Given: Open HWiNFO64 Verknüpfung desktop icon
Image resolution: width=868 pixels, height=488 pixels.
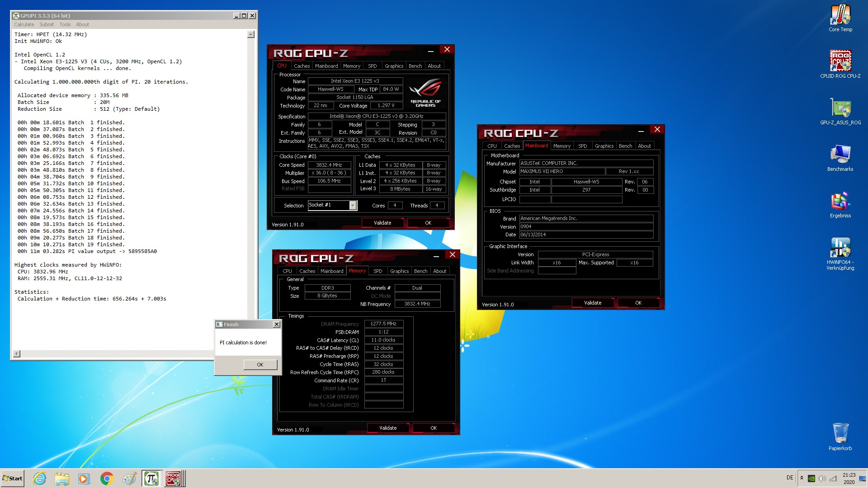Looking at the screenshot, I should coord(840,254).
